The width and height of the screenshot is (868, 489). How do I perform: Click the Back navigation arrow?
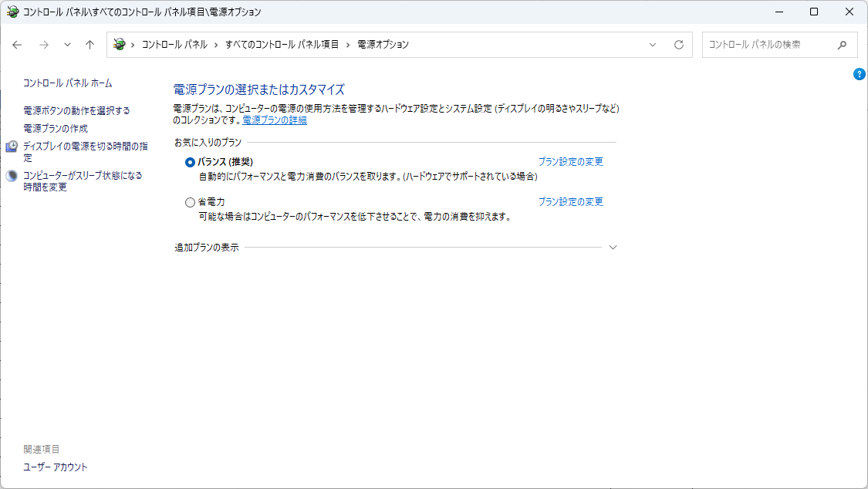coord(18,45)
